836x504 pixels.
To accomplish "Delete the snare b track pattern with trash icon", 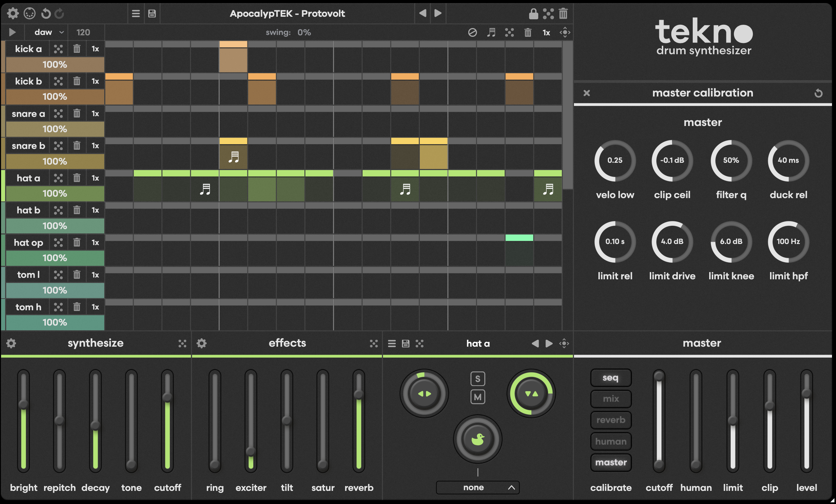I will click(77, 146).
